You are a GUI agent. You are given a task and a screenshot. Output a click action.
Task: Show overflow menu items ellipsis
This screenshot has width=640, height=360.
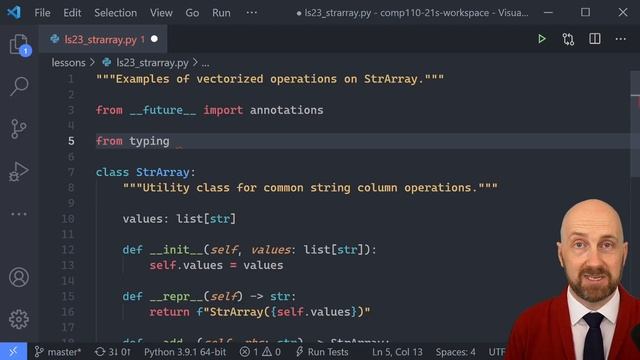(x=252, y=13)
